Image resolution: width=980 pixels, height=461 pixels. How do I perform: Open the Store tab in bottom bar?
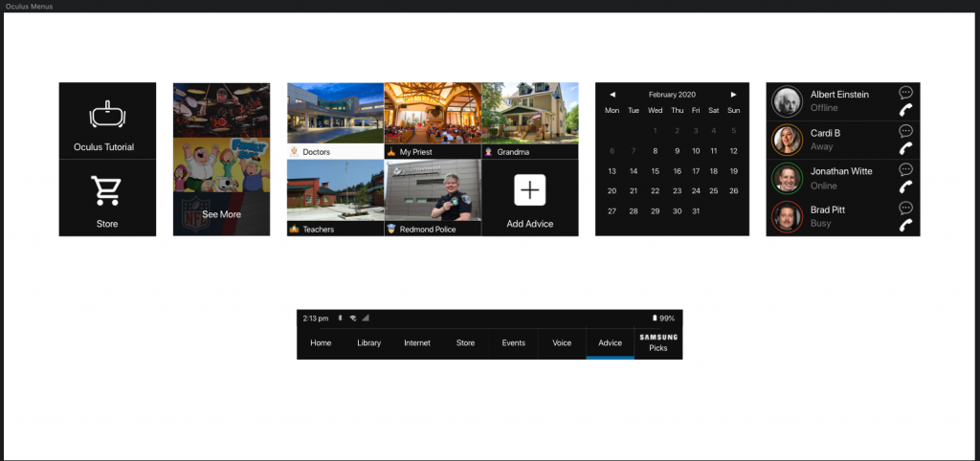(465, 343)
